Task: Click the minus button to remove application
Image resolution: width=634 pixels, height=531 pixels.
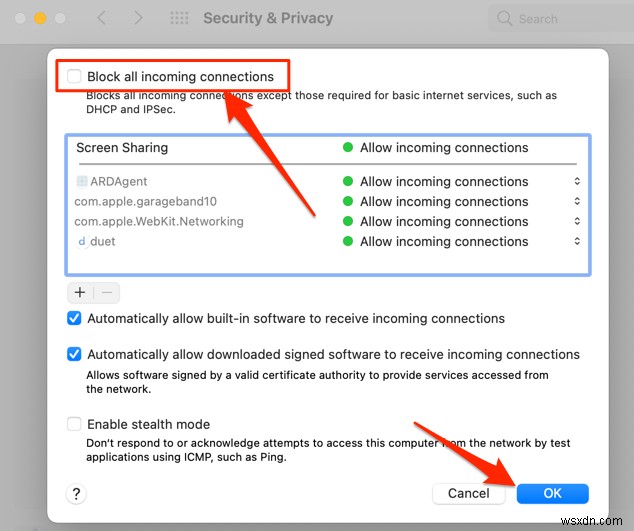Action: (107, 293)
